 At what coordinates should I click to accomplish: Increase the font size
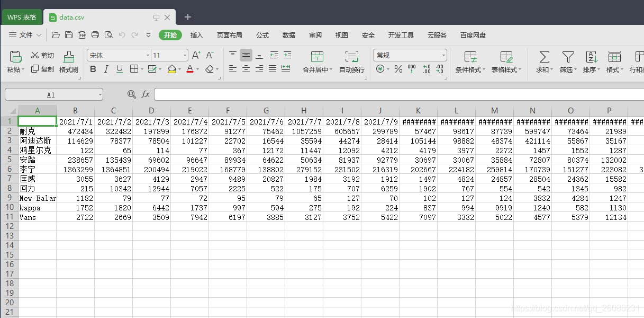[196, 55]
